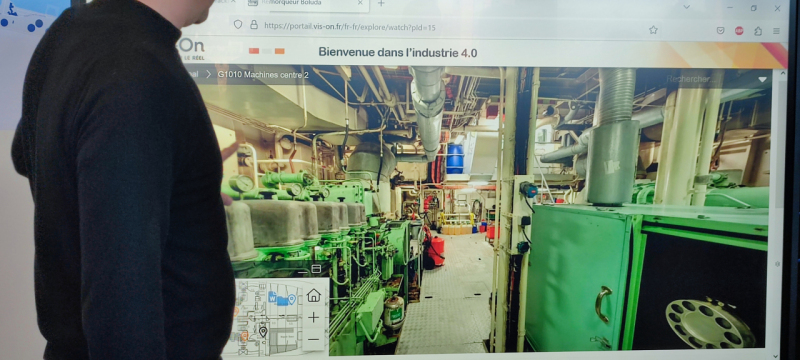Click the breadcrumb chevron before G1010
Image resolution: width=800 pixels, height=360 pixels.
(x=208, y=74)
